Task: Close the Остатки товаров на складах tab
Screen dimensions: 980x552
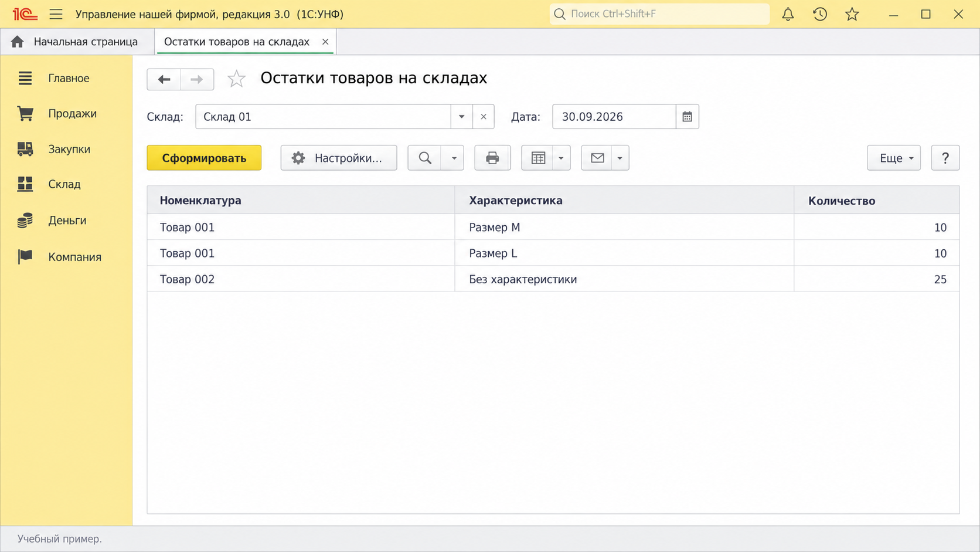Action: coord(325,42)
